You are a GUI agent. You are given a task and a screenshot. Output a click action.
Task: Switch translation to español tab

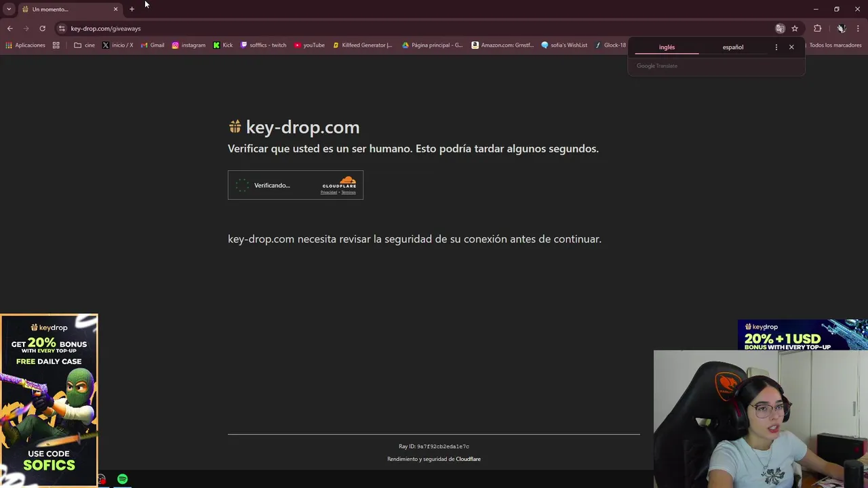click(732, 47)
